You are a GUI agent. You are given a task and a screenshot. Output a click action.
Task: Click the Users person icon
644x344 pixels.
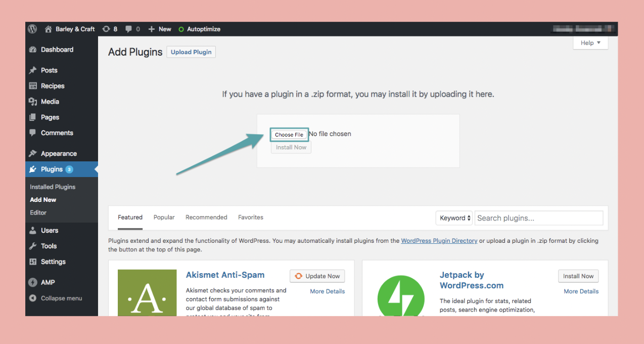(33, 231)
